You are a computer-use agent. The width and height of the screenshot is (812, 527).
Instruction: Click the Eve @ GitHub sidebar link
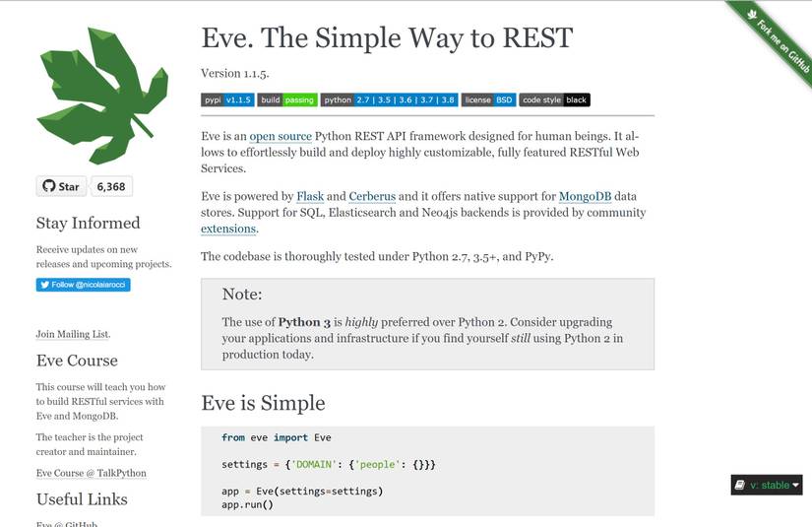(x=67, y=523)
